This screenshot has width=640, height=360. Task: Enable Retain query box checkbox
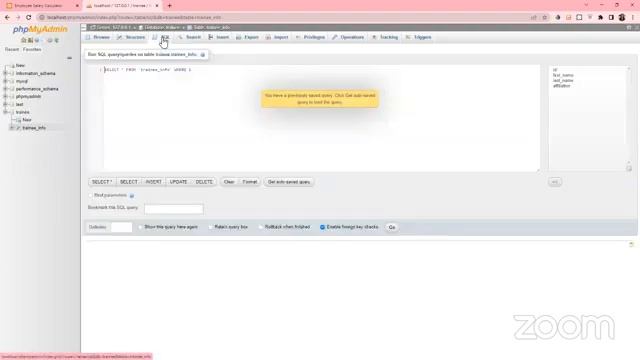pos(211,227)
